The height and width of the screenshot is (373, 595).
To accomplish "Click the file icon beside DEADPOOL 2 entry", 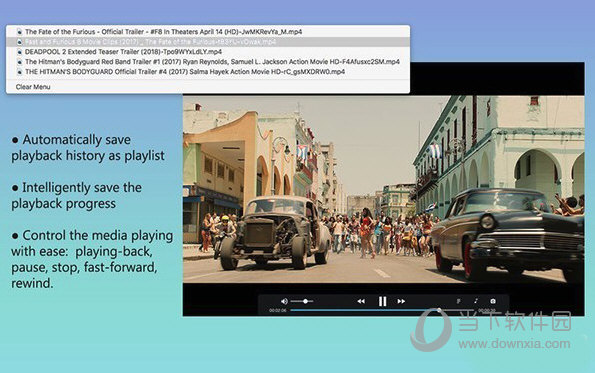I will 19,52.
